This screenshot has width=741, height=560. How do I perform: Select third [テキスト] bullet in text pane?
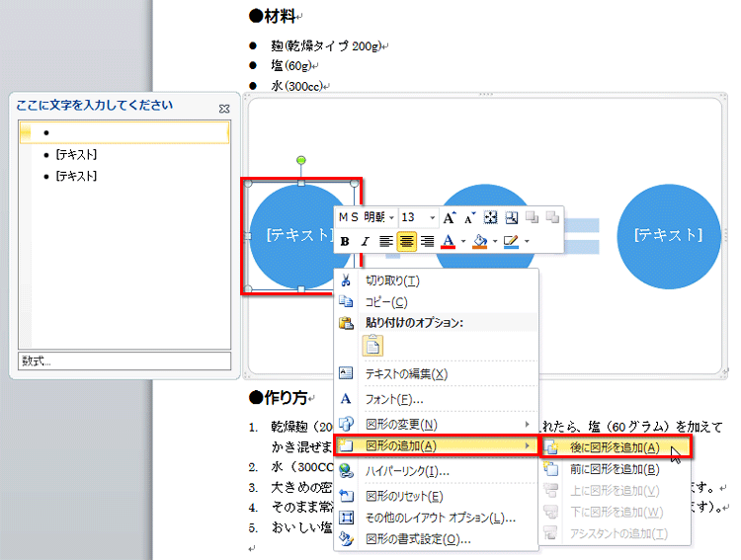(x=76, y=176)
